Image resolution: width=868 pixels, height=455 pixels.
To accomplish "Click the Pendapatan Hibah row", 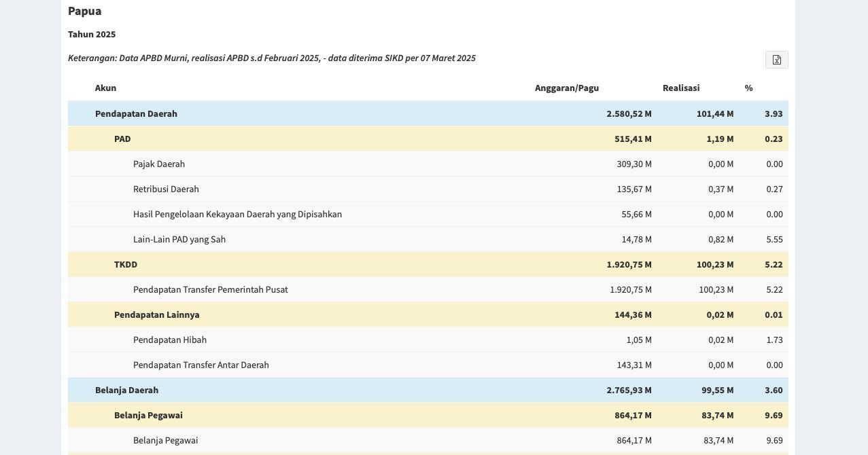I will coord(428,340).
